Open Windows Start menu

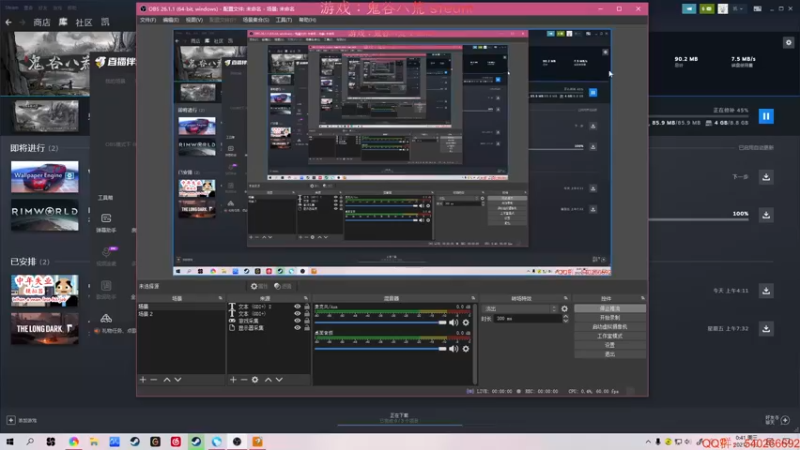[x=10, y=442]
